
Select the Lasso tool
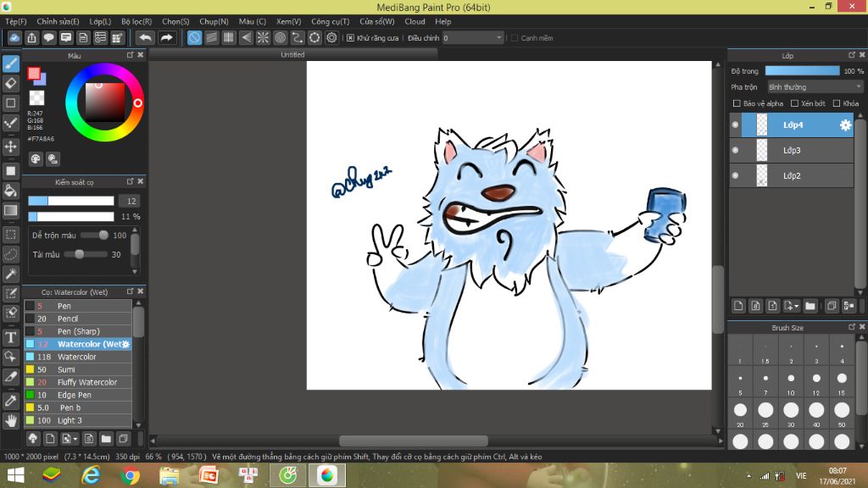tap(10, 254)
